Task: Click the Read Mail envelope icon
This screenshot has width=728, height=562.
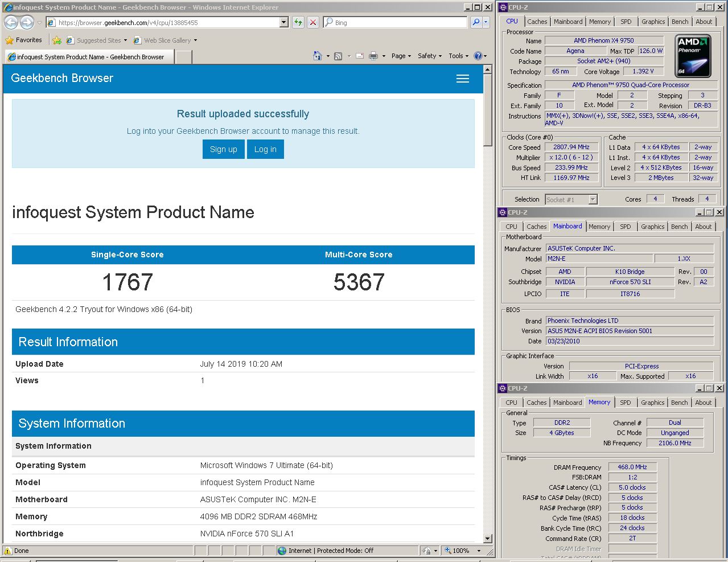Action: [360, 56]
